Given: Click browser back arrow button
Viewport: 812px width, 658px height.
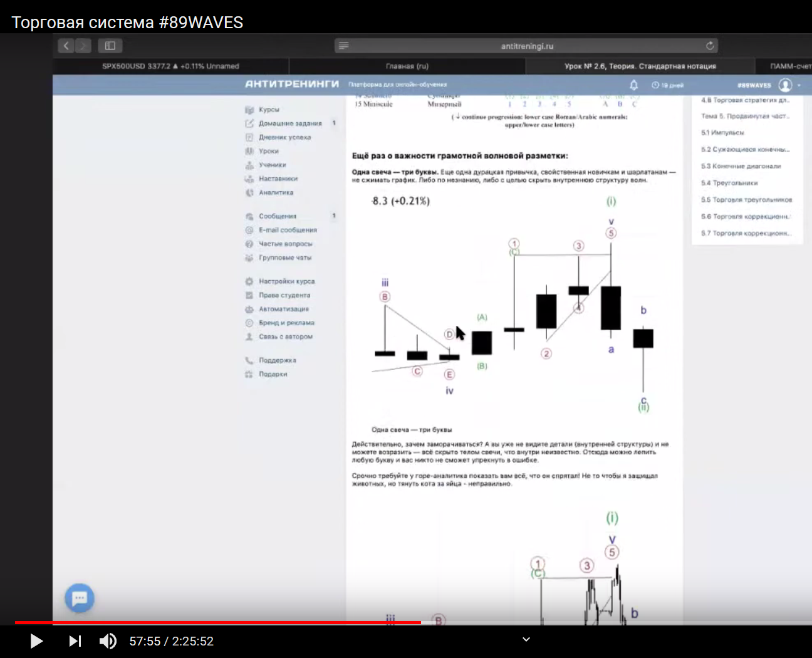Looking at the screenshot, I should point(66,46).
